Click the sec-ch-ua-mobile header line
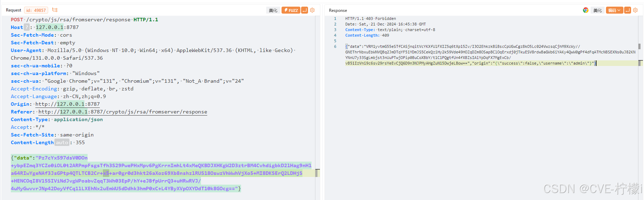The width and height of the screenshot is (644, 200). (x=42, y=66)
